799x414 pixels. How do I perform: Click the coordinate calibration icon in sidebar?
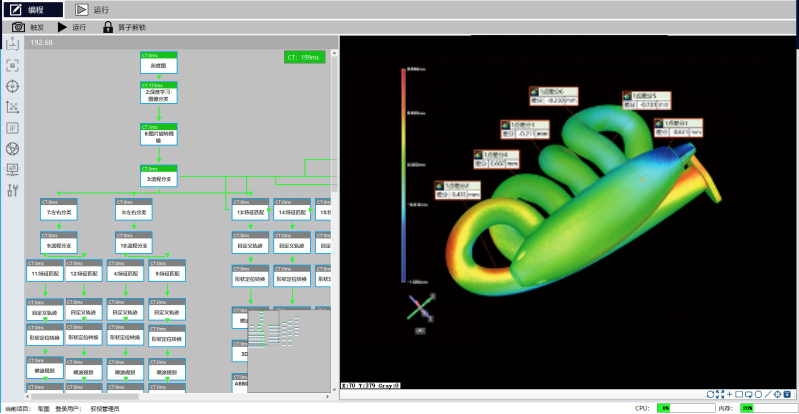(13, 107)
